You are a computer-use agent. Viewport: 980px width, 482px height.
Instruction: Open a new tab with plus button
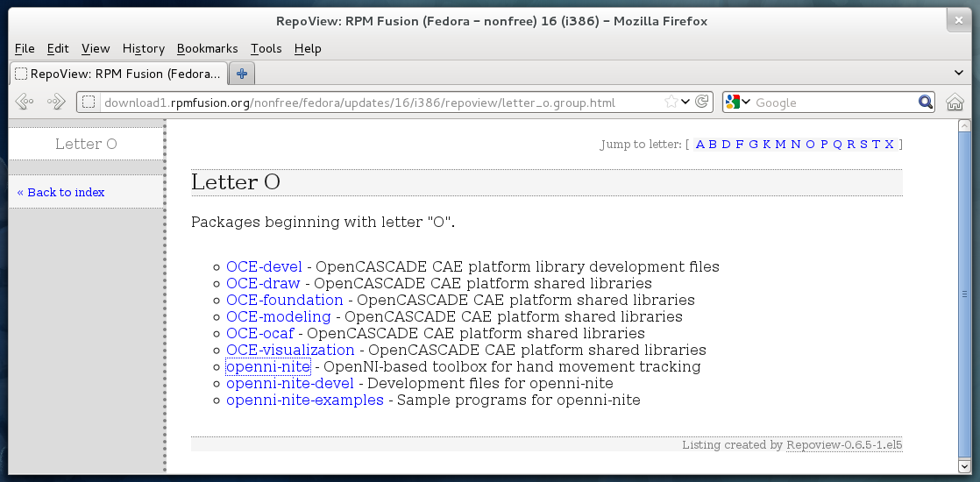242,74
